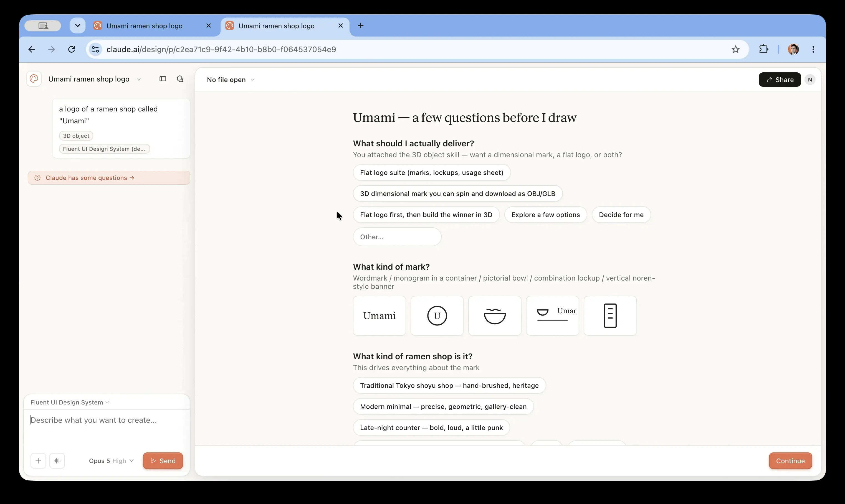Select Traditional Tokyo shoyu shop option
Screen dimensions: 845x504
tap(449, 385)
